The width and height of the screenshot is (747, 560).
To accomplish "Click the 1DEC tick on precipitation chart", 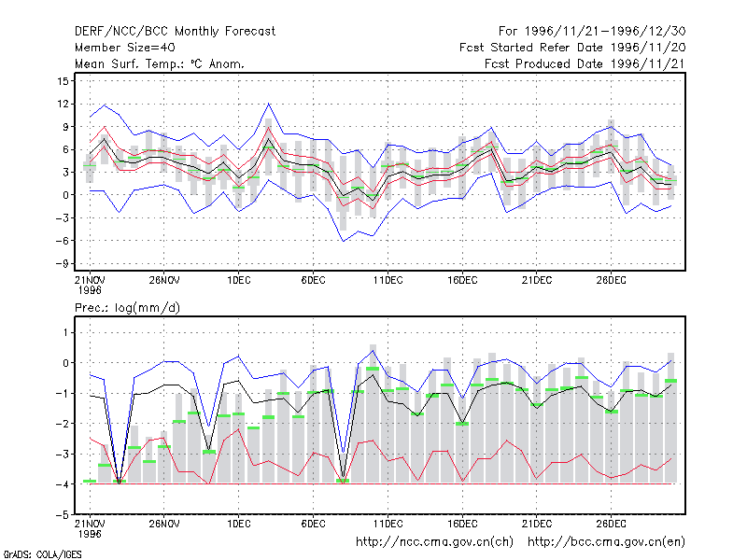I will point(239,524).
